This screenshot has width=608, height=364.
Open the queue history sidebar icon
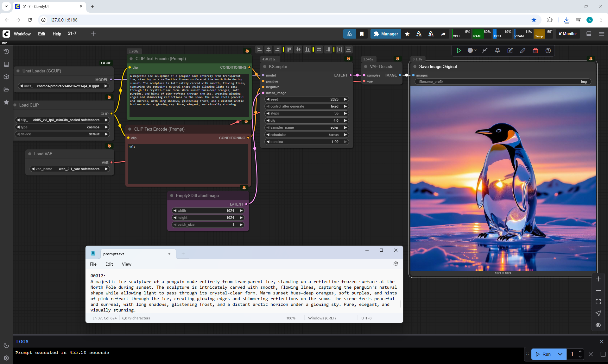click(6, 52)
